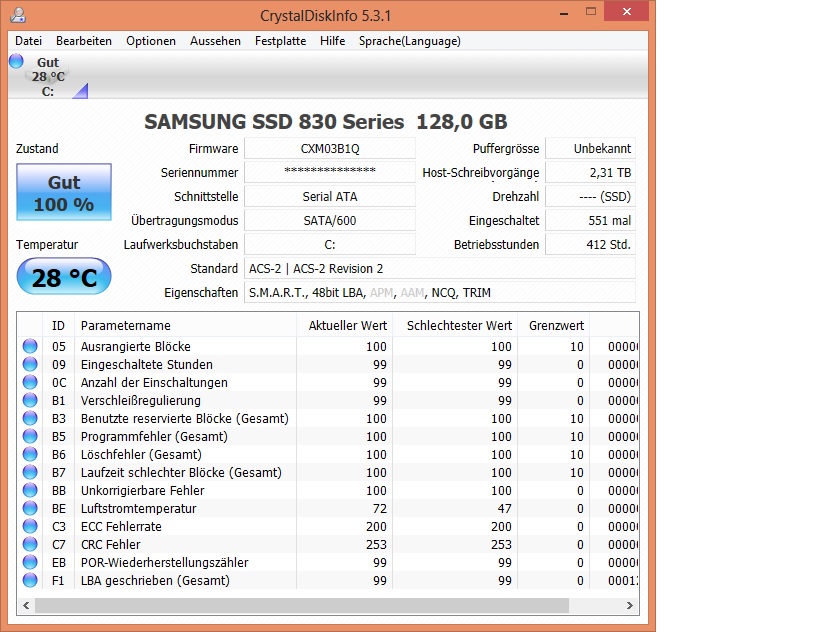
Task: Click status orb of Eingeschaltete Stunden row
Action: 30,364
